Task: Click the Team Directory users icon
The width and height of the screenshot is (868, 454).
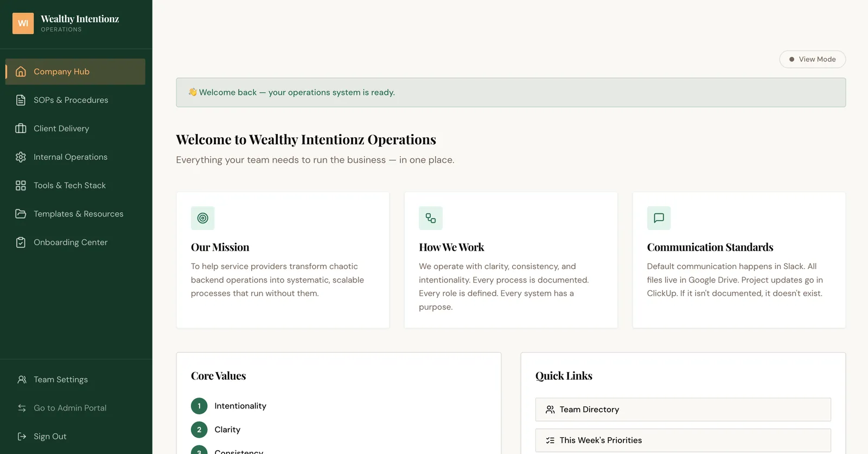Action: pyautogui.click(x=550, y=410)
